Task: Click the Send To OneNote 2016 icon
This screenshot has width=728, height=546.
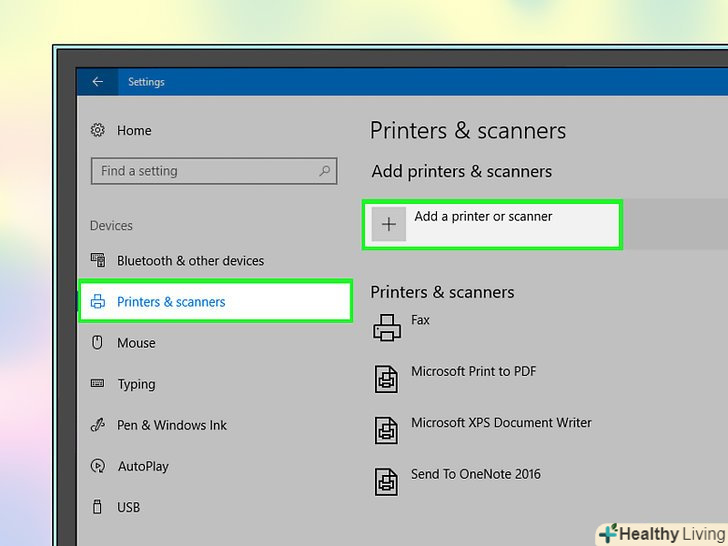Action: click(386, 481)
